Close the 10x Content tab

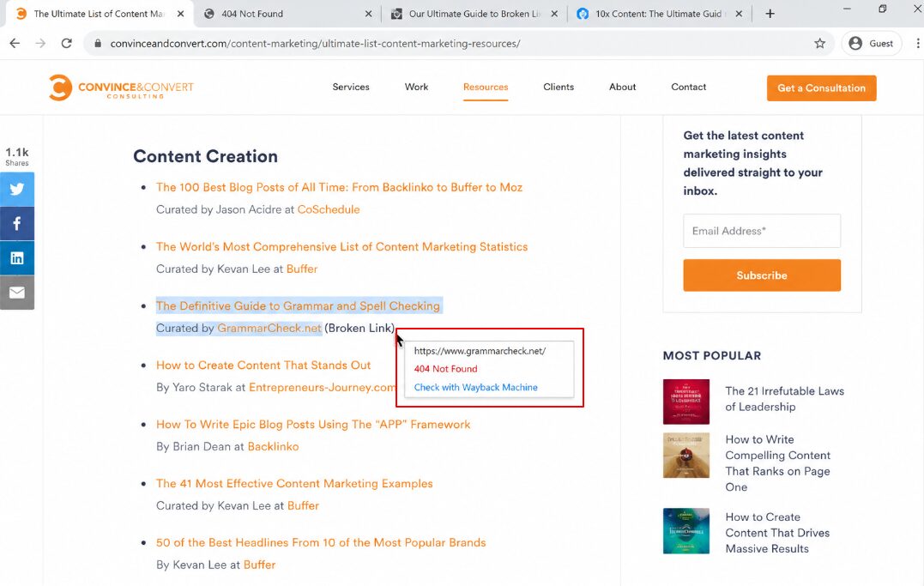(739, 14)
